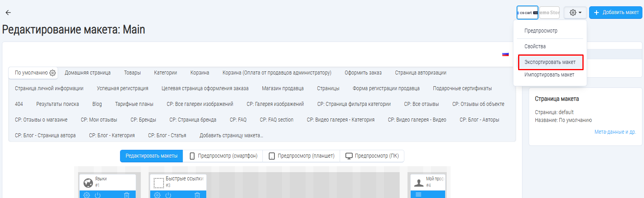644x198 pixels.
Task: Open CP: Галерея изображений tab
Action: point(275,104)
